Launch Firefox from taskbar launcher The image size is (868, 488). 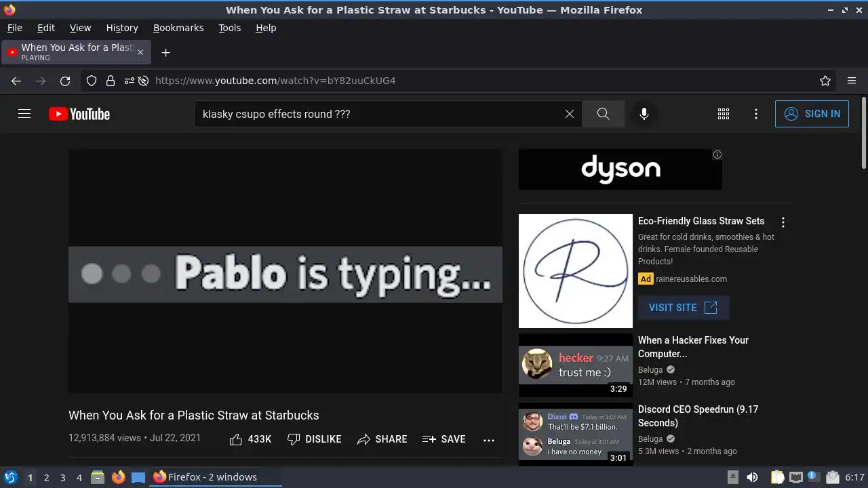click(x=118, y=477)
